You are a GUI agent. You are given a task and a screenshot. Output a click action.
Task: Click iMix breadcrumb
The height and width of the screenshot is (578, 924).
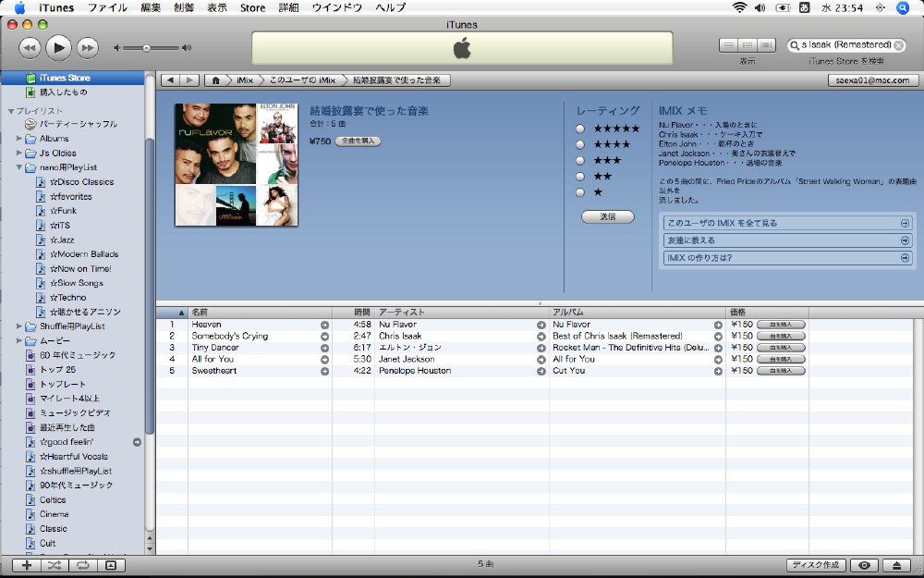[245, 80]
